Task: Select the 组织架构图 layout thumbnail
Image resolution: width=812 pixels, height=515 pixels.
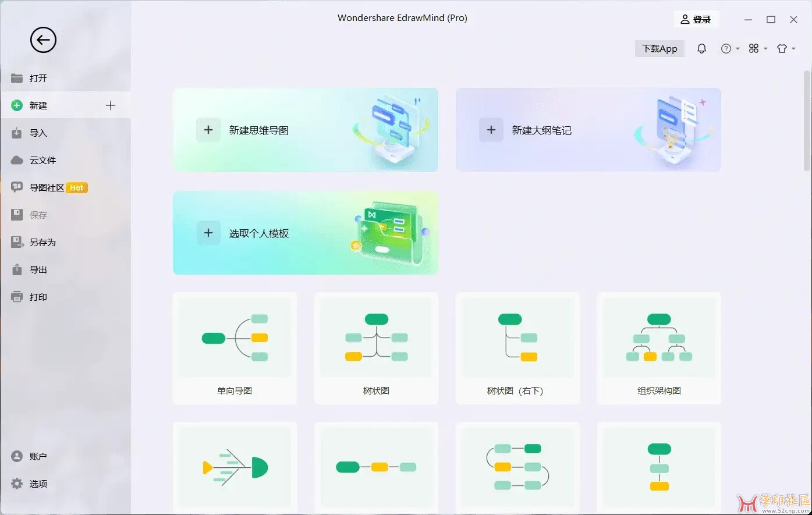Action: click(659, 348)
